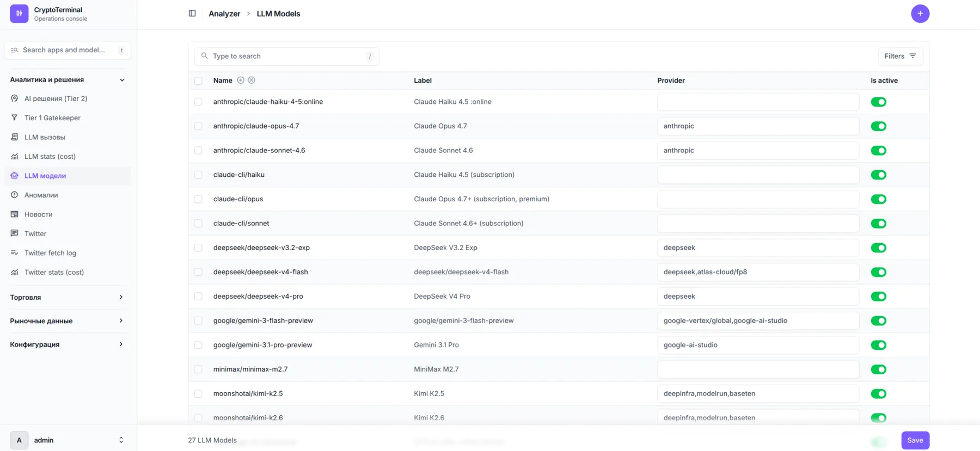Edit empty provider field for claude-cli/haiku
980x451 pixels.
pos(758,175)
